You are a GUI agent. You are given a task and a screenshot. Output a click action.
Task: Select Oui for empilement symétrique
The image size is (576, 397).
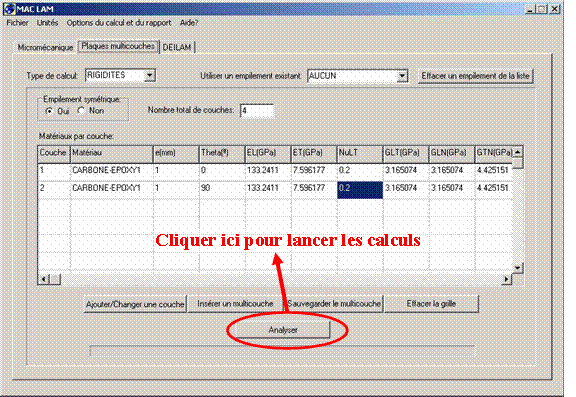coord(49,111)
